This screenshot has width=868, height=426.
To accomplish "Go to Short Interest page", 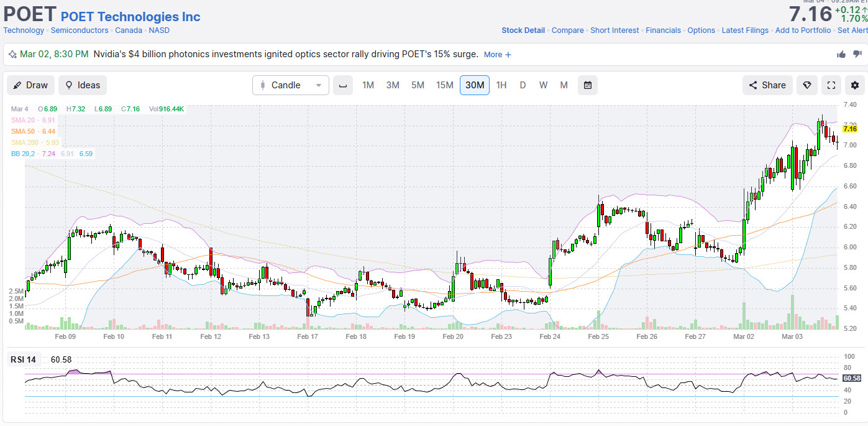I will click(614, 30).
